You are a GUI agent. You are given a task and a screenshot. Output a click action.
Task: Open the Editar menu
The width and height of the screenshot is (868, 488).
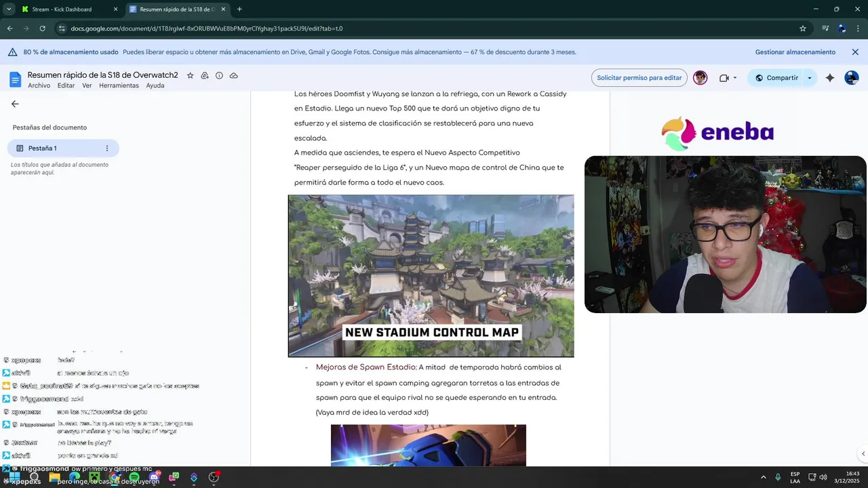tap(66, 85)
